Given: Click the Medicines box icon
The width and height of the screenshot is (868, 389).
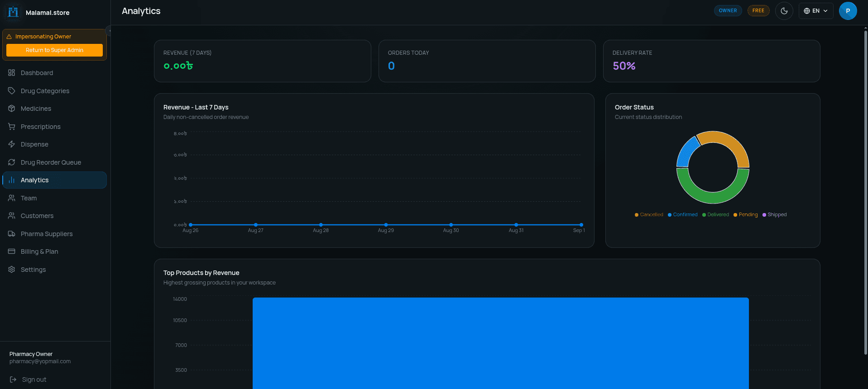Looking at the screenshot, I should (12, 109).
